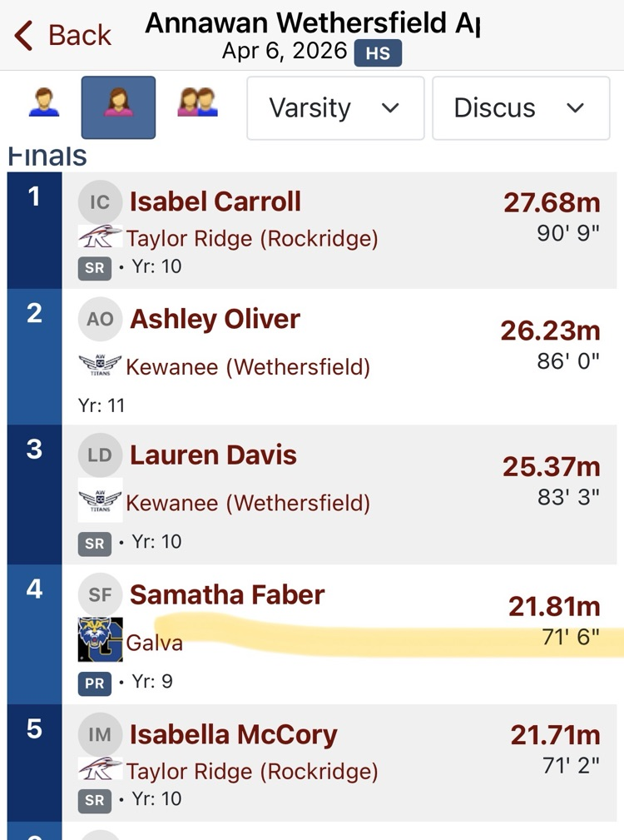Viewport: 624px width, 840px height.
Task: Tap the SF avatar for Samatha Faber
Action: [x=100, y=595]
